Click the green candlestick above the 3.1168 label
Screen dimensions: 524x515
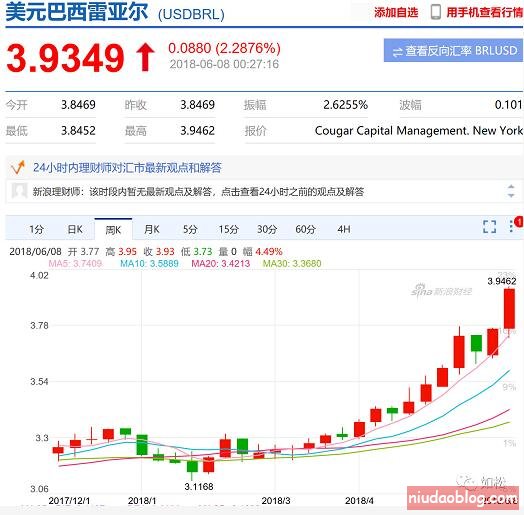(x=192, y=466)
